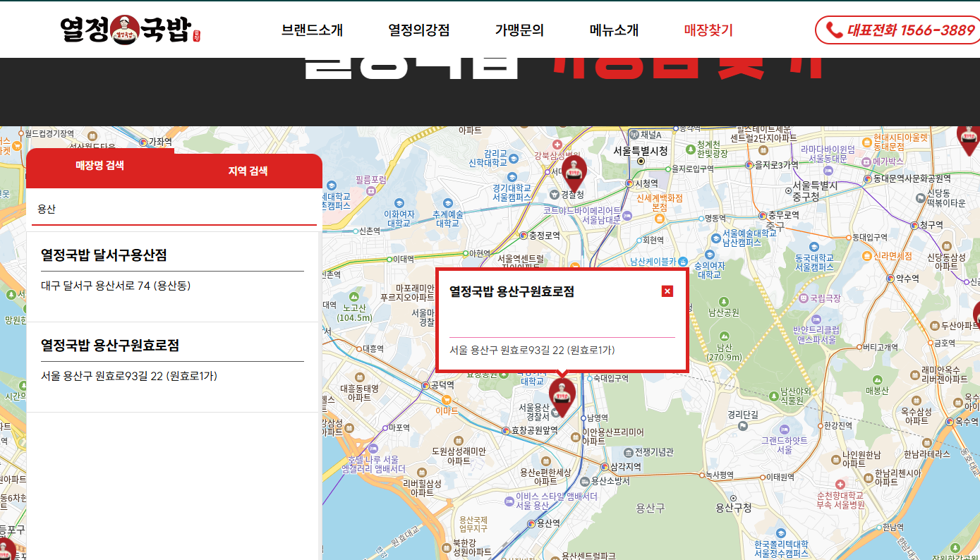Click the 전쟁기념관 landmark icon on map
The width and height of the screenshot is (980, 560).
[x=628, y=452]
